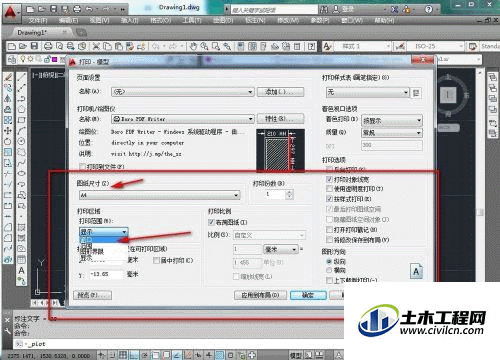Open the 文件(F) menu
500x360 pixels.
(x=38, y=21)
